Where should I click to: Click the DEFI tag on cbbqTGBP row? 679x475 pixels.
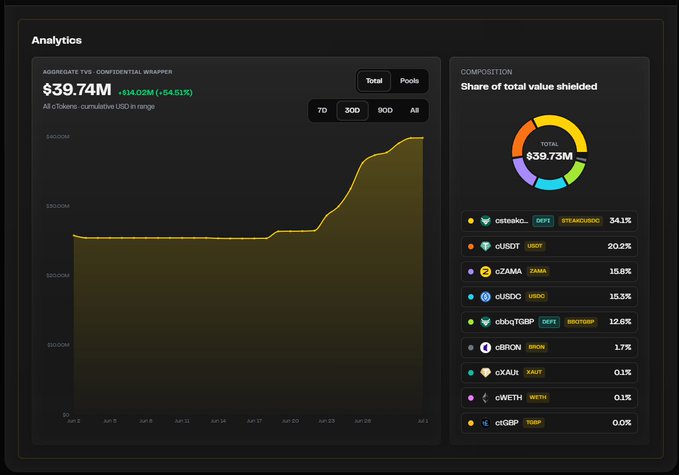[x=549, y=322]
